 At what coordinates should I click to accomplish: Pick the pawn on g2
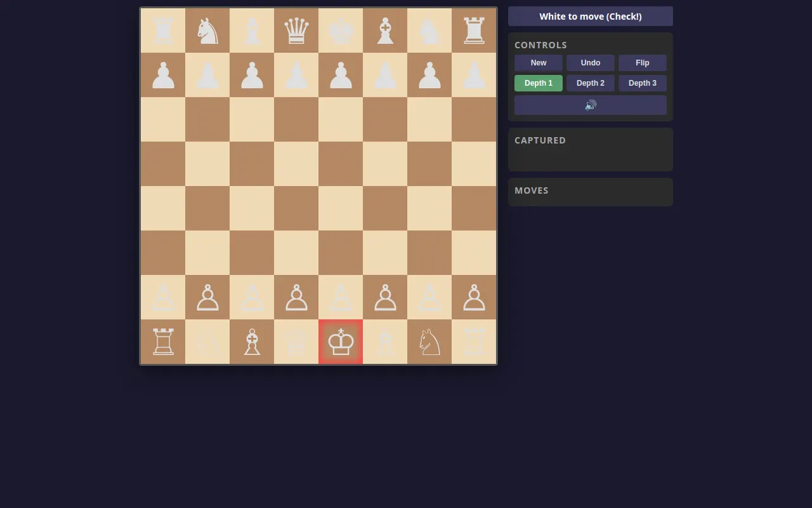(429, 297)
